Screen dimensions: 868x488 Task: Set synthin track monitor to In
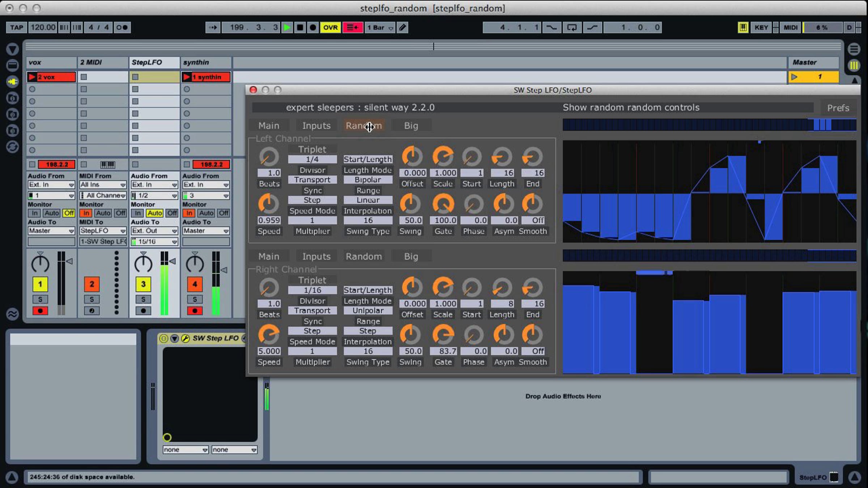(x=189, y=213)
